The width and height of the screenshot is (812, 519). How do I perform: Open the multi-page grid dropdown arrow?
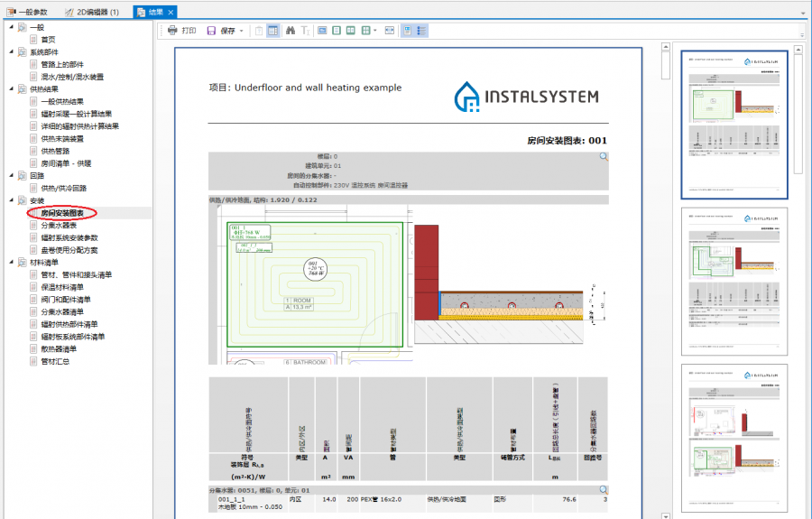[x=375, y=31]
